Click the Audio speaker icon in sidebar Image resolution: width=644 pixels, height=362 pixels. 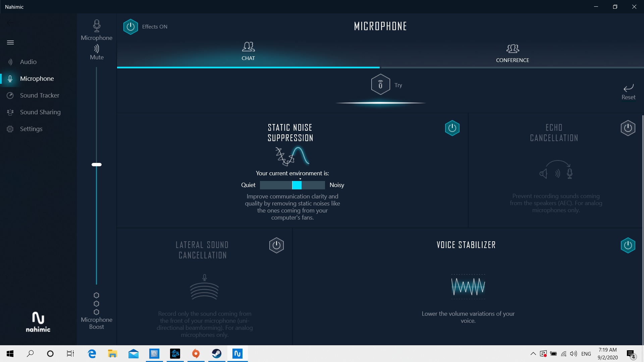click(10, 62)
